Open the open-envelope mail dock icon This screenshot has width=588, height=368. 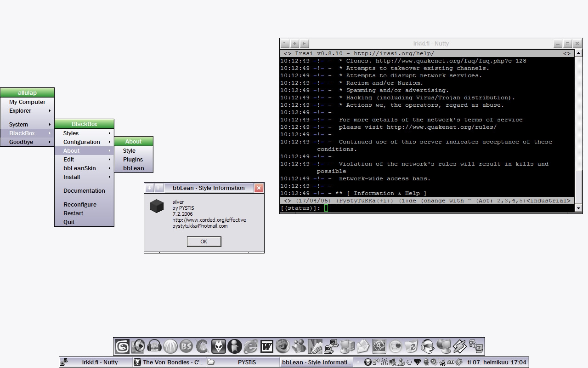tap(363, 346)
